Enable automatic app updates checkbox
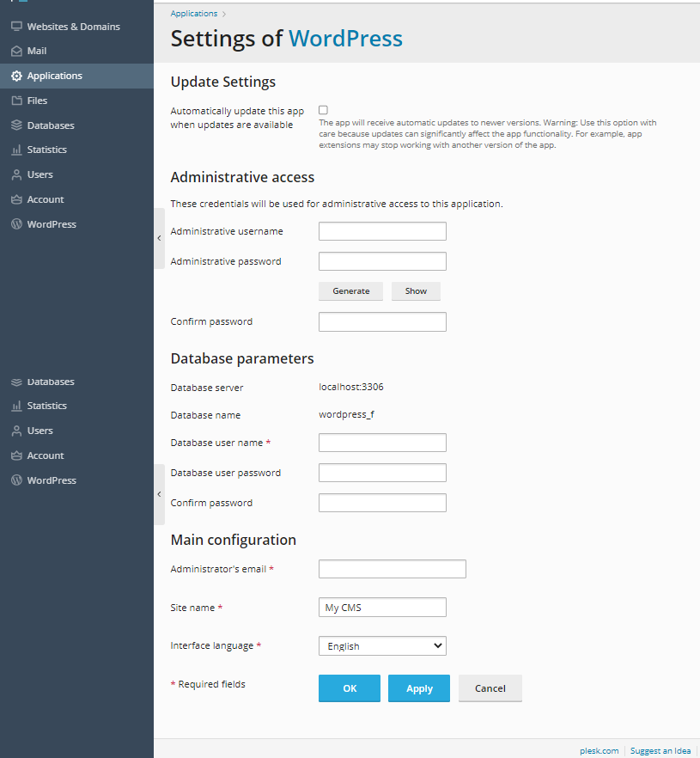 point(323,110)
